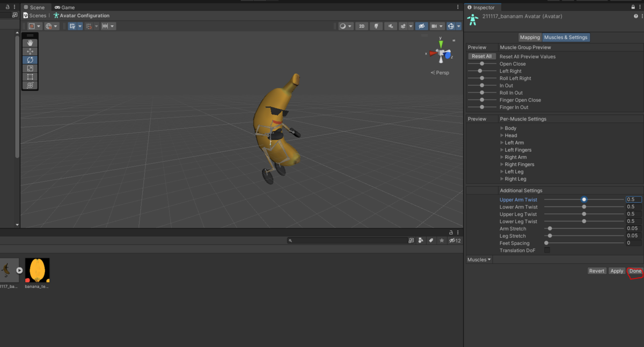Screen dimensions: 644x347
Task: Click the Gizmos sphere icon in Scene toolbar
Action: pyautogui.click(x=451, y=26)
